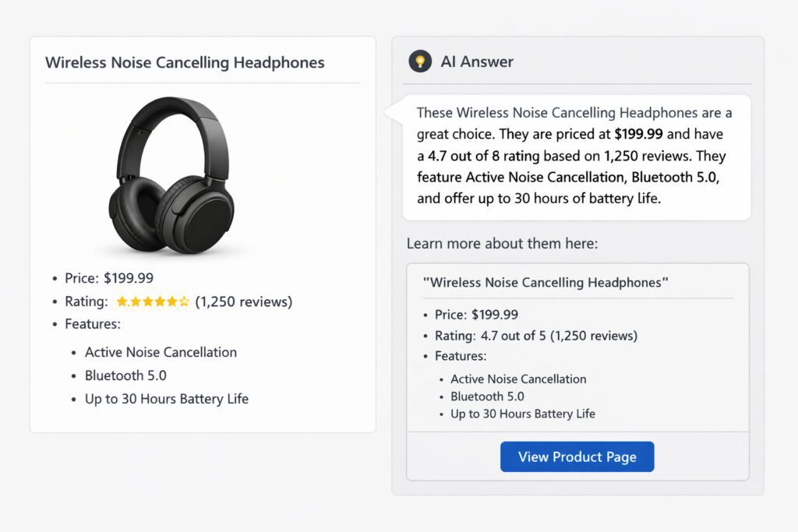Screen dimensions: 798x532
Task: Click the AI Answer lightbulb icon
Action: pyautogui.click(x=420, y=61)
